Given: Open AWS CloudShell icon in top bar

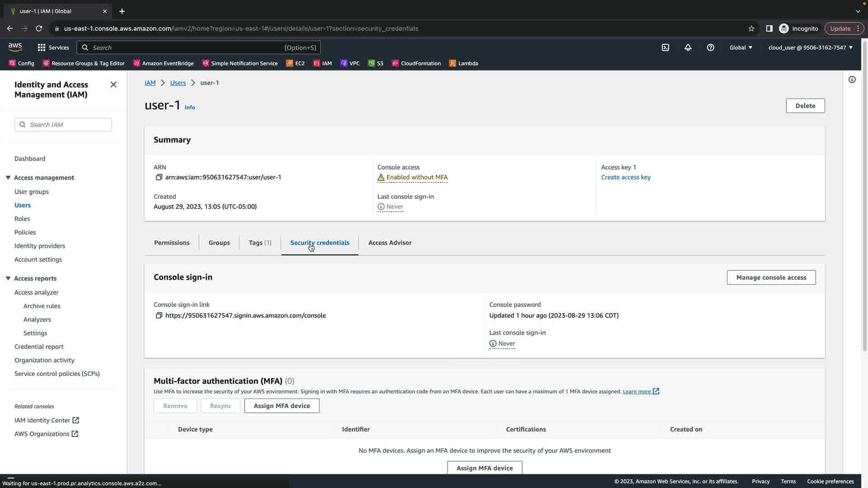Looking at the screenshot, I should (x=665, y=47).
